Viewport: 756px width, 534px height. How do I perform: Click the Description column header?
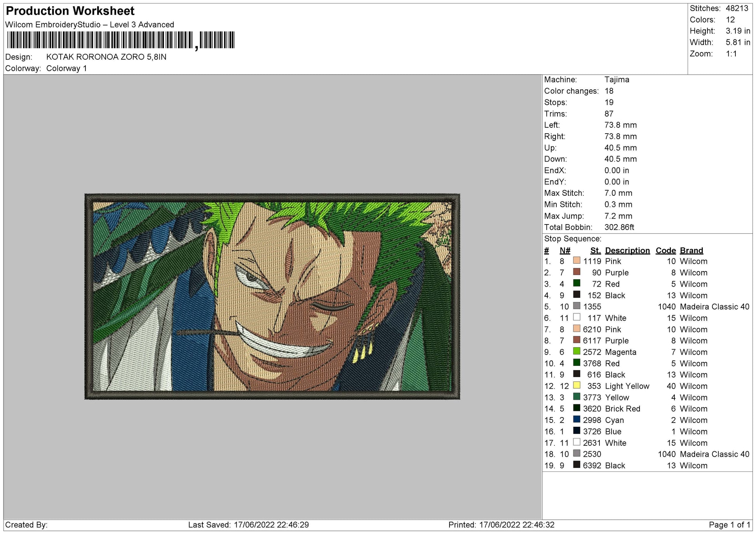click(x=627, y=250)
